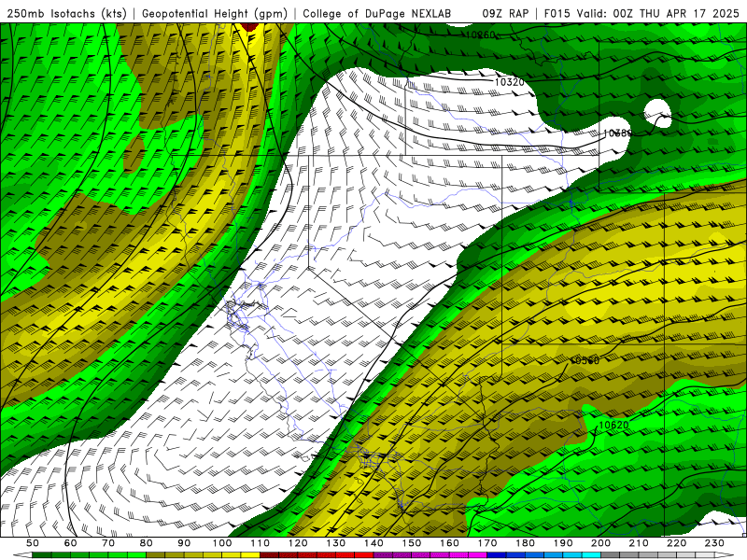Click the cyan swatch just before 200
Image resolution: width=747 pixels, height=560 pixels.
click(592, 555)
